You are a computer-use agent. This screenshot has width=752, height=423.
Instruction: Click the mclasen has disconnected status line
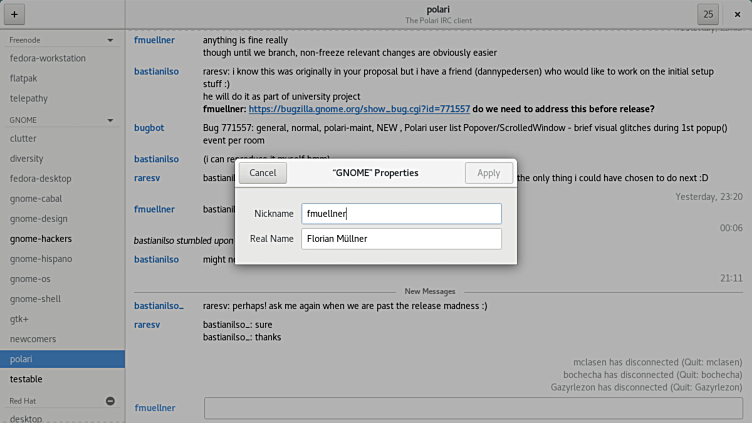(658, 362)
